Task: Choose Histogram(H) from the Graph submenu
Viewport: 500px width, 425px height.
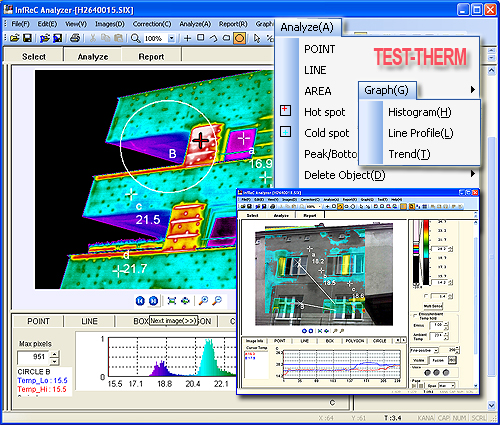Action: pyautogui.click(x=420, y=112)
